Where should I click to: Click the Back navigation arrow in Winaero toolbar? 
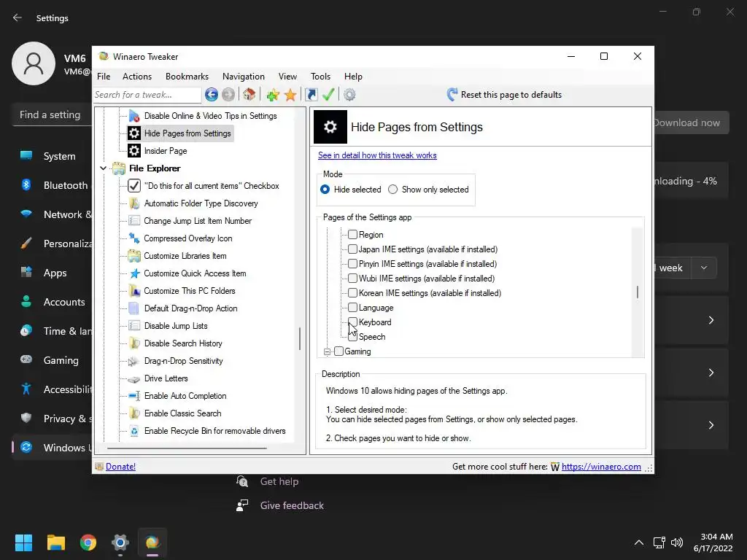tap(212, 95)
